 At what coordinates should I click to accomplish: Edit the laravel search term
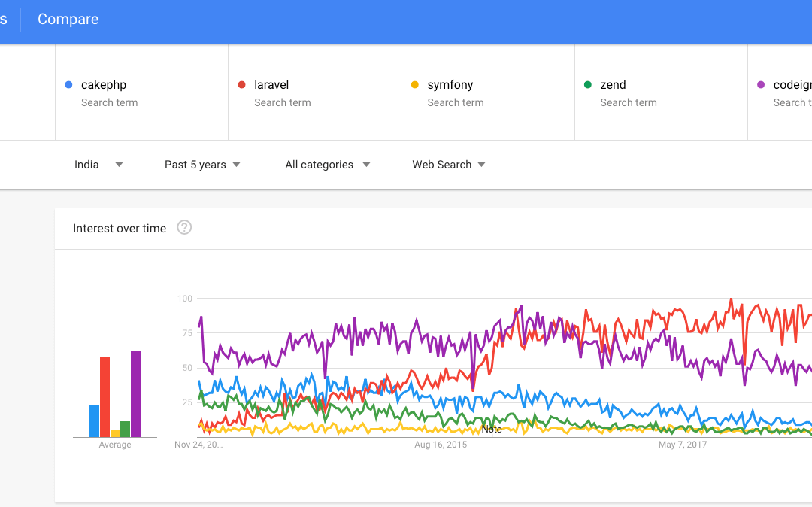271,85
